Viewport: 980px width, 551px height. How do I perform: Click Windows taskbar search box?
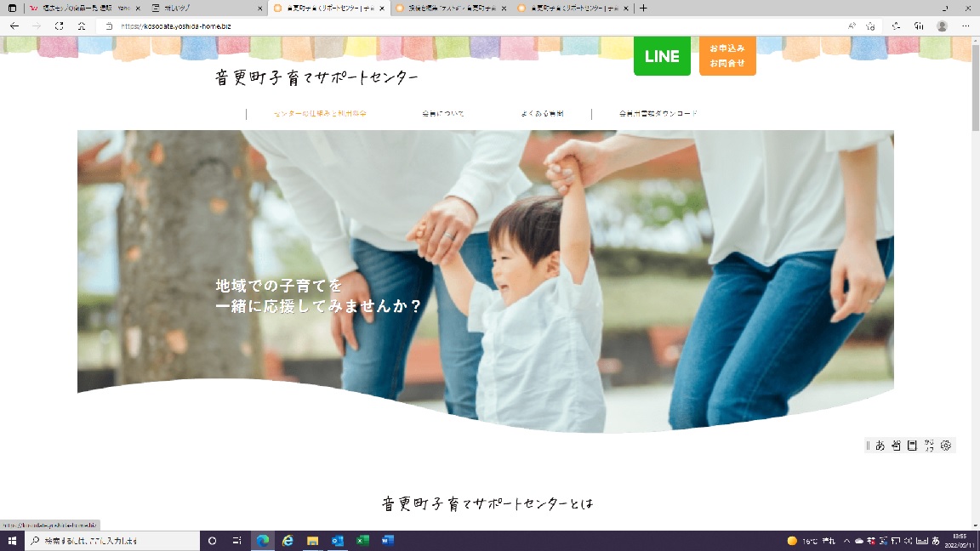tap(112, 541)
